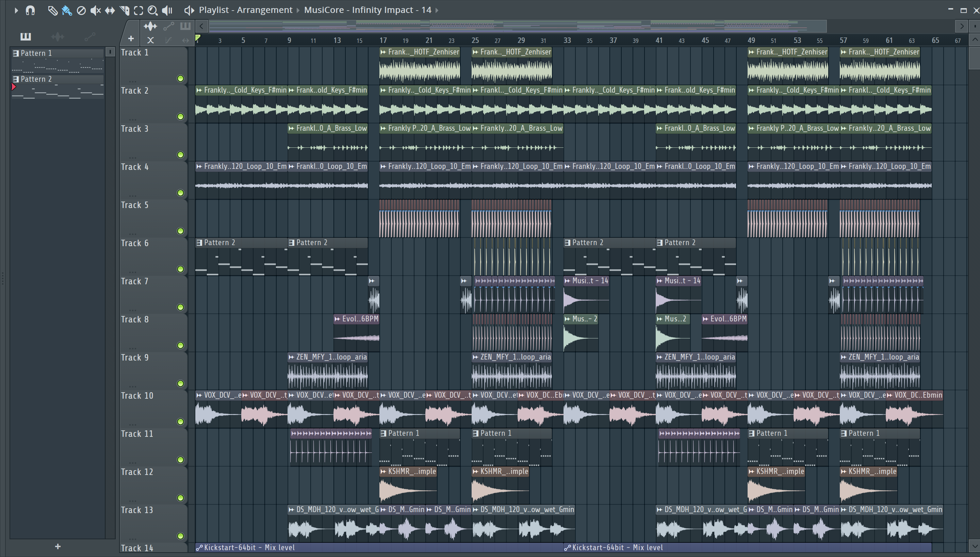Select the Mute tool
The height and width of the screenshot is (557, 980).
95,10
